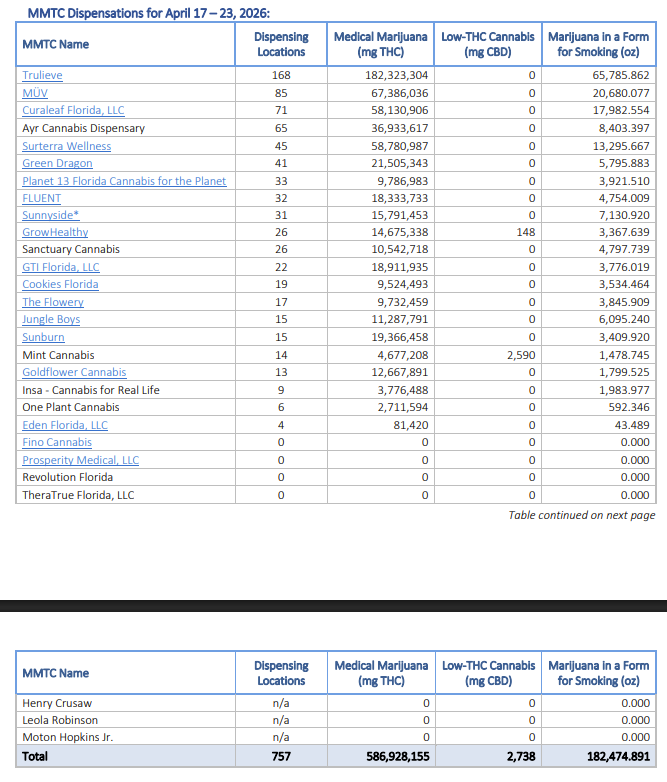Click Trulieve's 168 dispensing locations
Image resolution: width=667 pixels, height=782 pixels.
[281, 75]
